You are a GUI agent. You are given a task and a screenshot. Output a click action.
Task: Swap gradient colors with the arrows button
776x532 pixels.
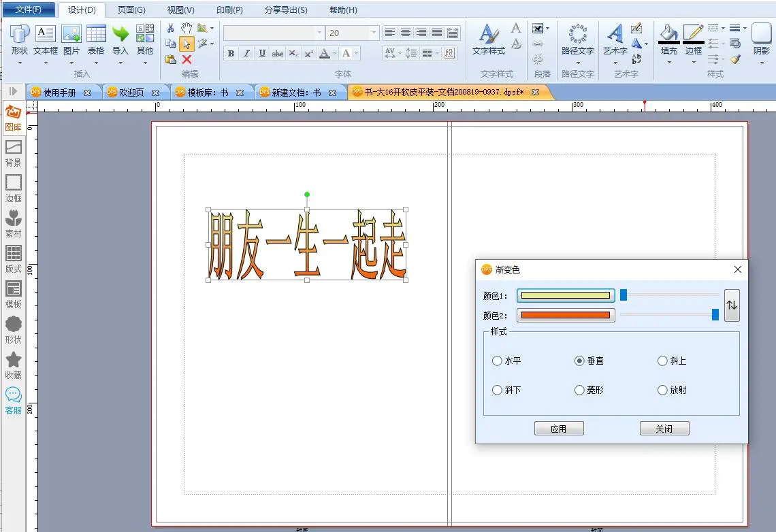click(x=732, y=305)
